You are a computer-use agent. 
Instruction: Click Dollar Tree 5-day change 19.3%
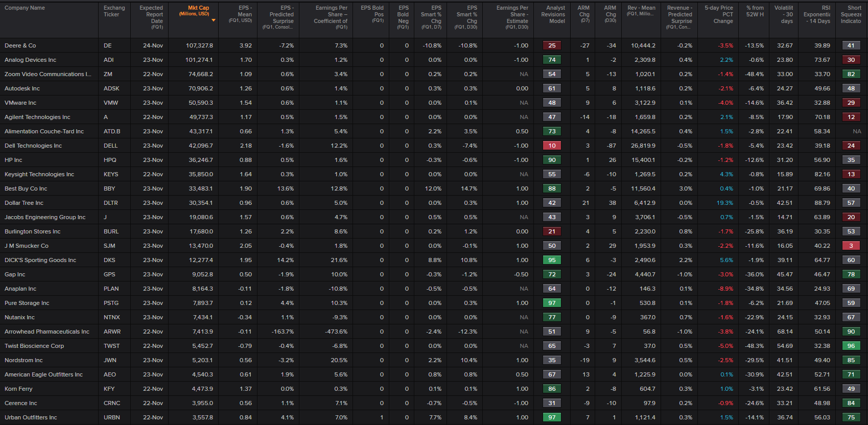click(724, 203)
